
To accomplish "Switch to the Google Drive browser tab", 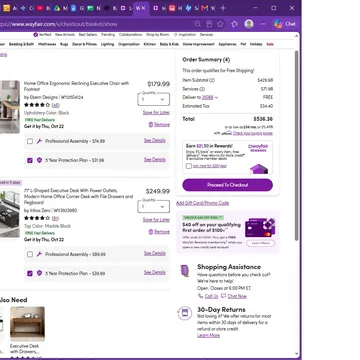I will coord(57,8).
